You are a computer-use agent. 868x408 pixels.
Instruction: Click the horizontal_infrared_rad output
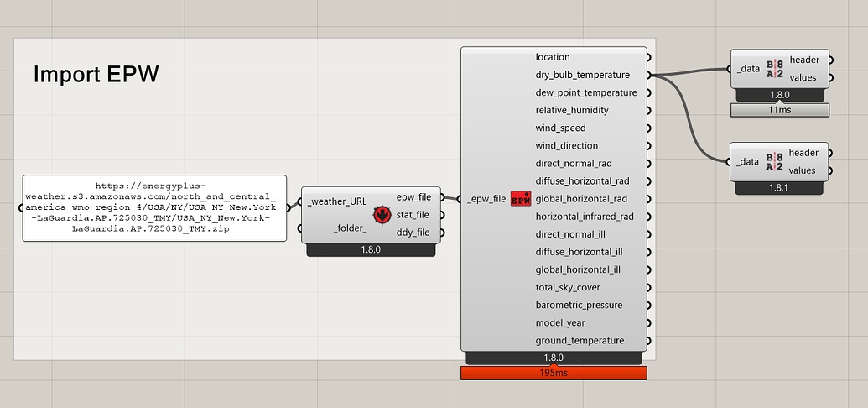point(585,217)
